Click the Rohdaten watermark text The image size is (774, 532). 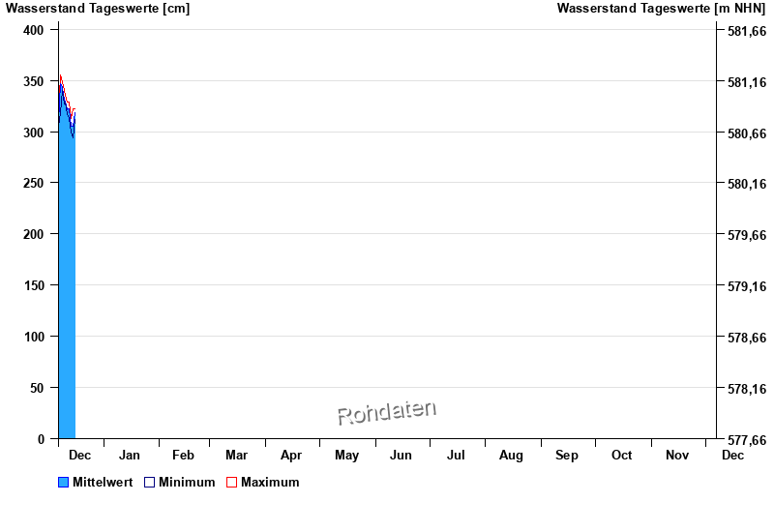pos(387,413)
